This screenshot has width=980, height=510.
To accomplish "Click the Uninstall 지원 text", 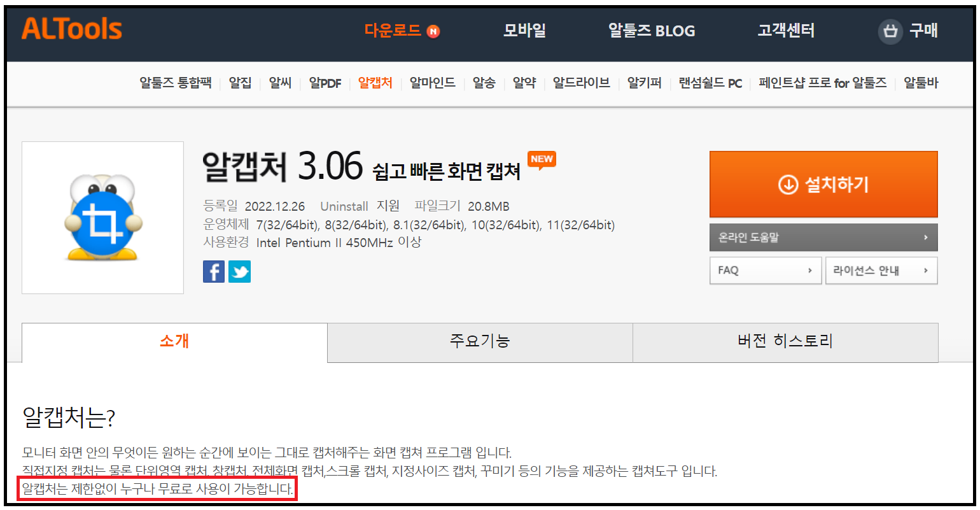I will point(360,206).
